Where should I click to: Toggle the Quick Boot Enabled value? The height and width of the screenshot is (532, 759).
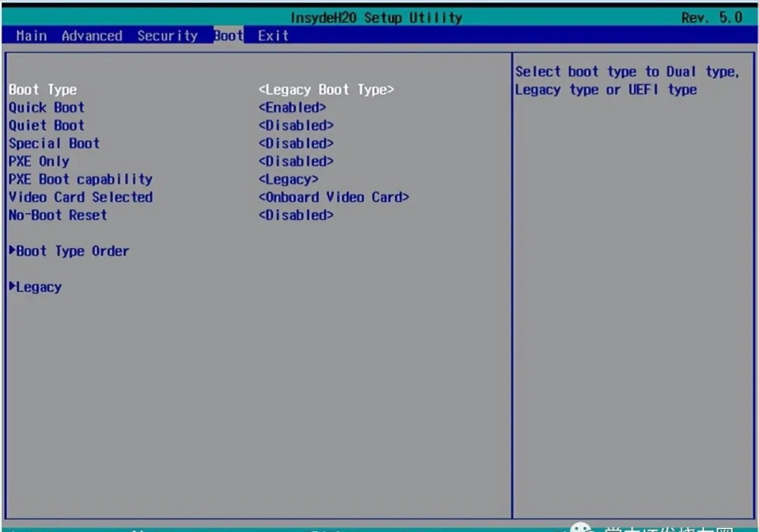(x=292, y=108)
